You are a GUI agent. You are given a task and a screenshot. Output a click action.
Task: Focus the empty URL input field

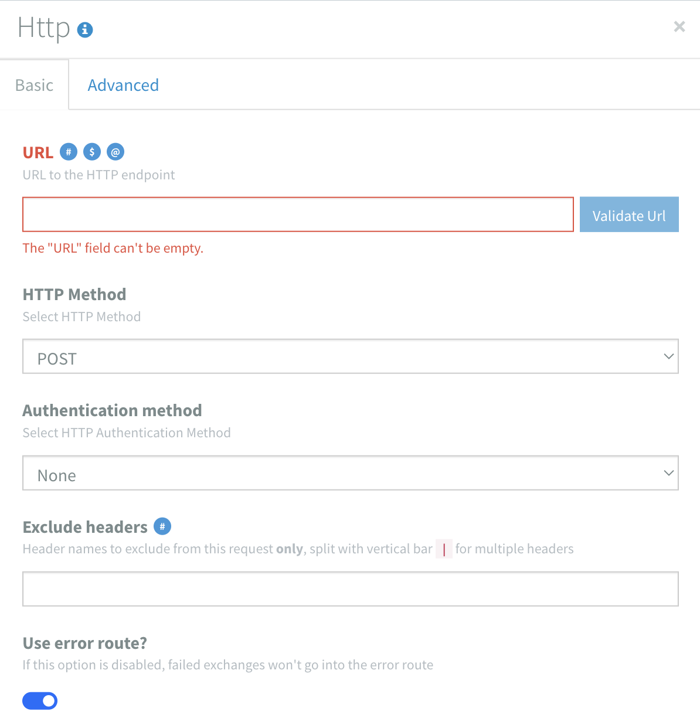coord(298,215)
